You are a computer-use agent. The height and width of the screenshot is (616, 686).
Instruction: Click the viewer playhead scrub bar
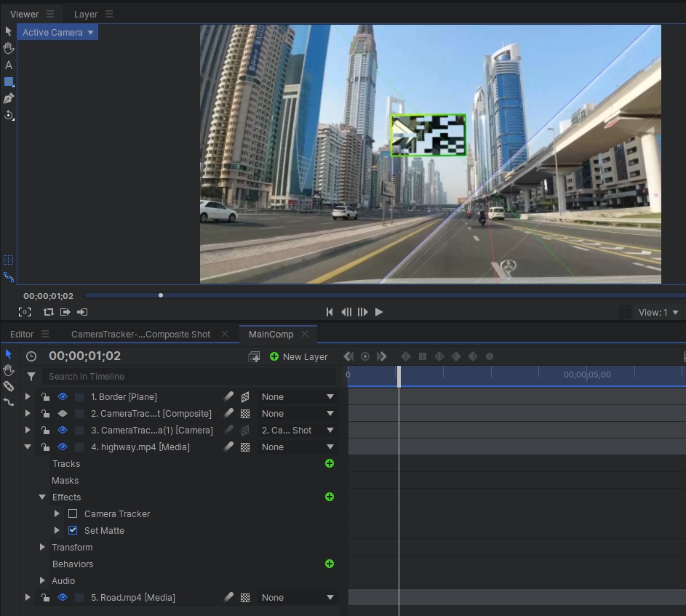click(364, 295)
